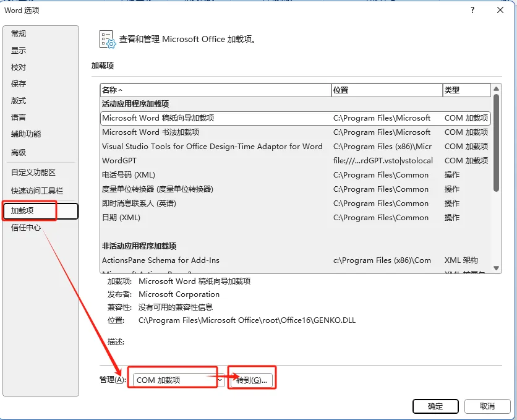Select ActionsPane Schema for Add-Ins row
Viewport: 517px width, 420px height.
pos(296,260)
